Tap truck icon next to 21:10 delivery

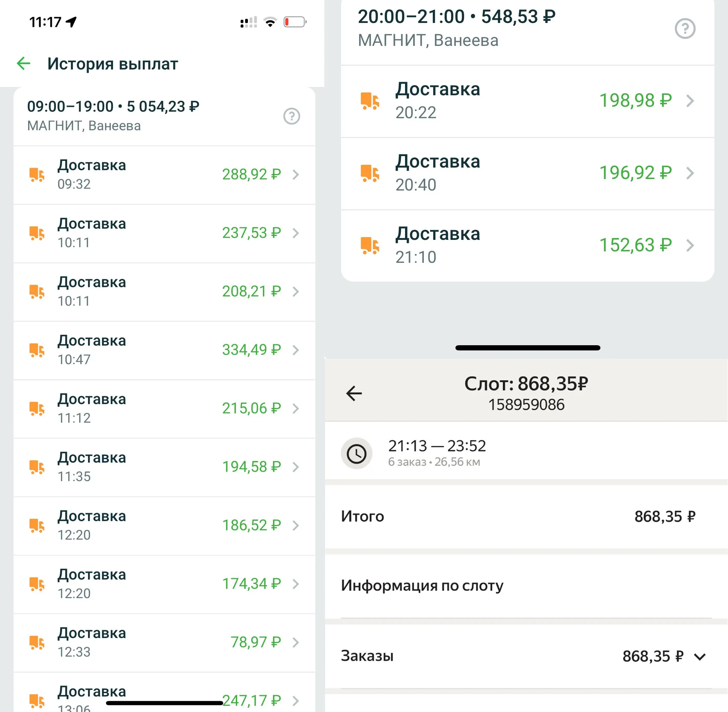coord(370,246)
